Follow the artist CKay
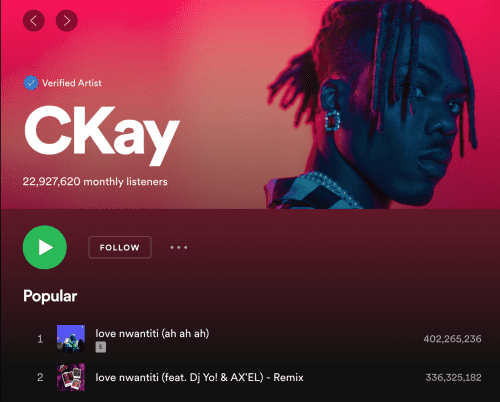This screenshot has height=402, width=500. (x=120, y=247)
